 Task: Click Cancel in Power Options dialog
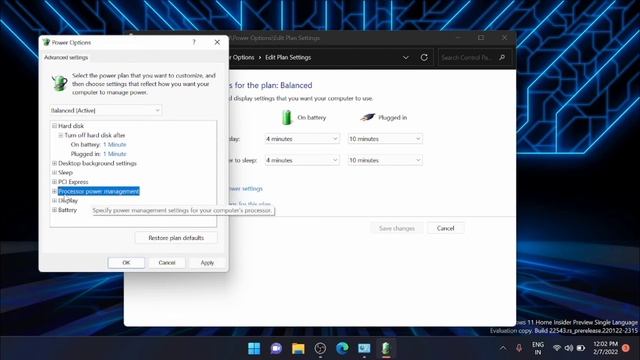point(167,262)
